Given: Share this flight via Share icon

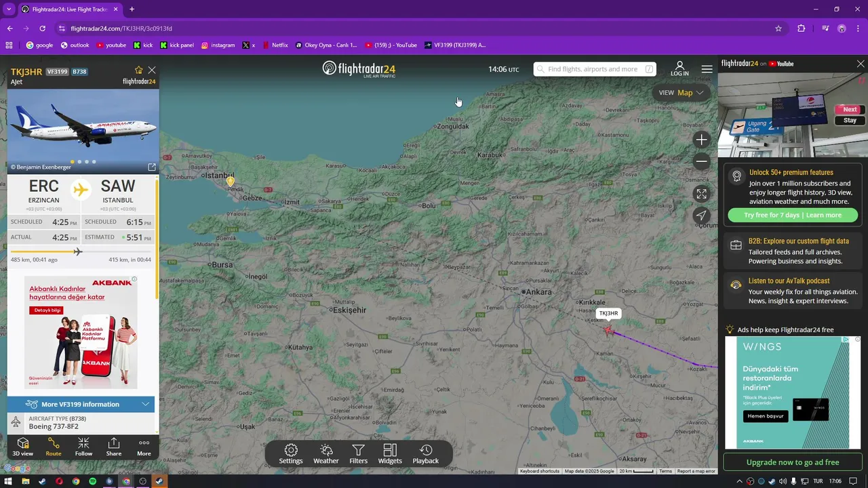Looking at the screenshot, I should pos(114,447).
